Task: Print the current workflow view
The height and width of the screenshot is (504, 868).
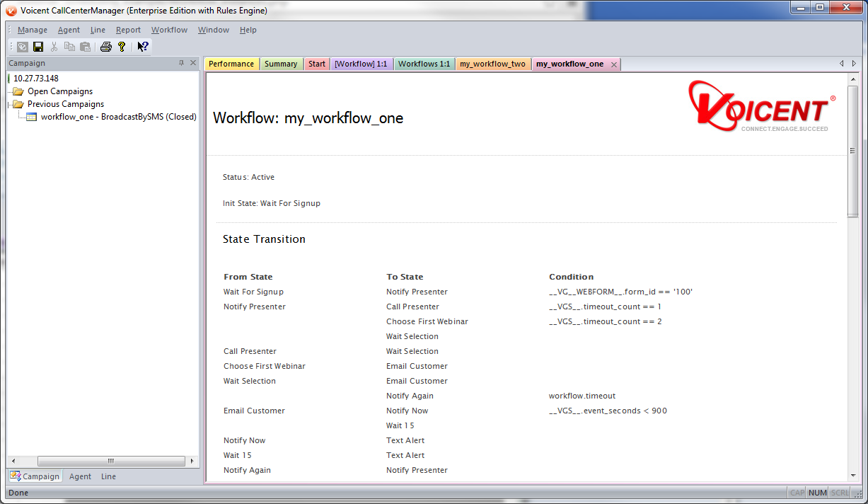Action: click(x=106, y=47)
